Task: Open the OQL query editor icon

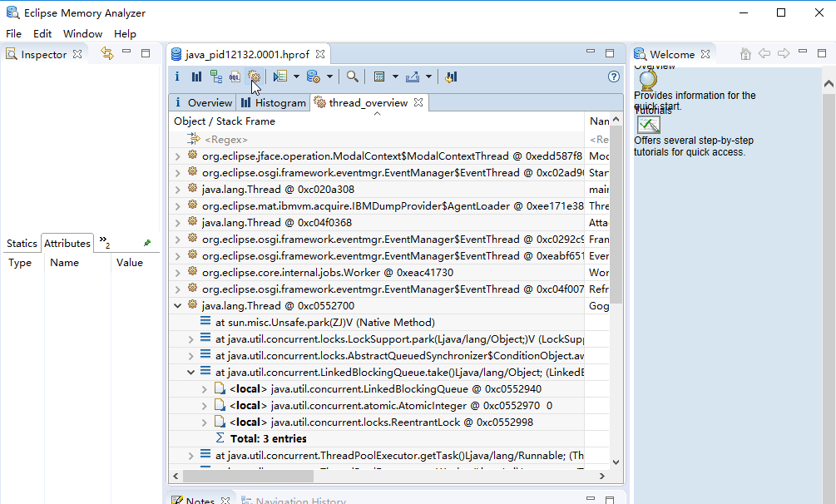Action: [x=235, y=77]
